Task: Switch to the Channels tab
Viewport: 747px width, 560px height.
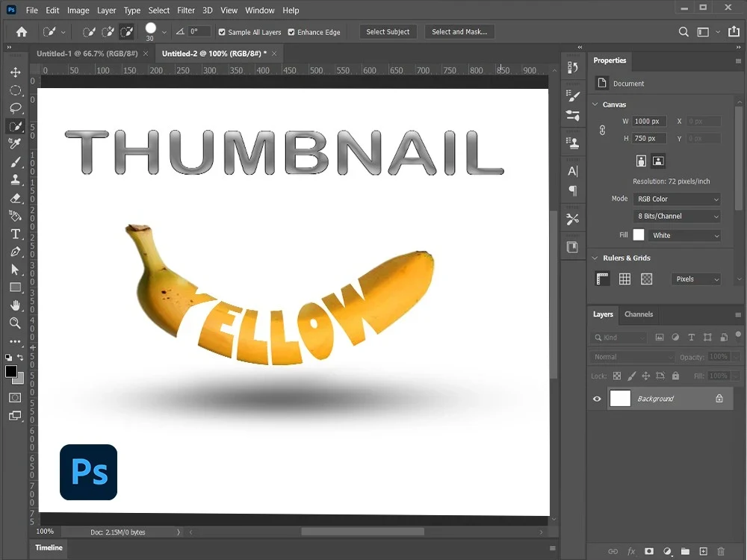Action: click(x=639, y=314)
